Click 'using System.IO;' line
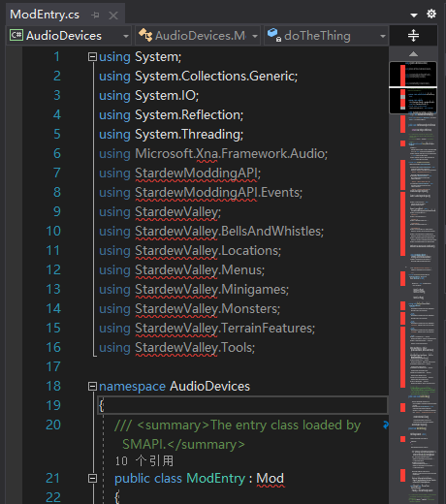Screen dimensions: 446x504 tap(148, 96)
